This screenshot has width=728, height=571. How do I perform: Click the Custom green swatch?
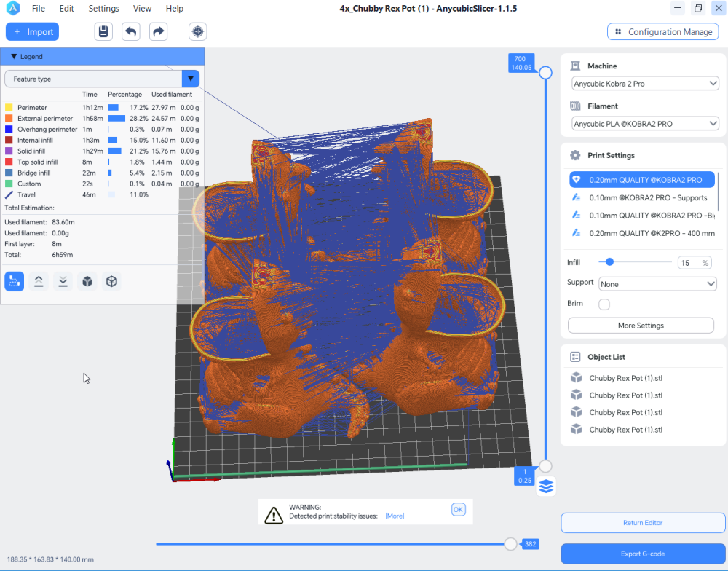[9, 184]
